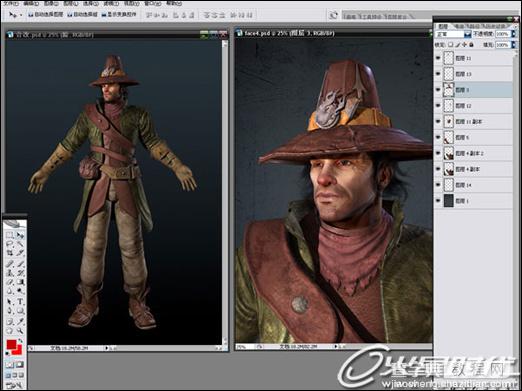Open the layer fill percentage arrow
The width and height of the screenshot is (522, 391).
pyautogui.click(x=513, y=45)
